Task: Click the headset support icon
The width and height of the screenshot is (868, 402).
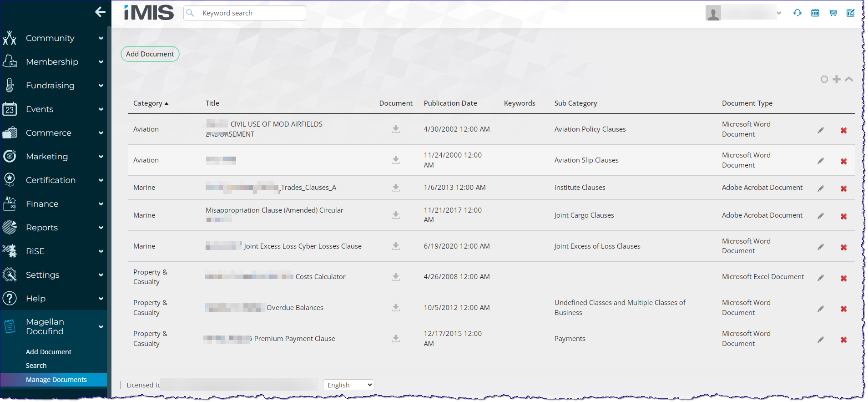Action: (797, 13)
